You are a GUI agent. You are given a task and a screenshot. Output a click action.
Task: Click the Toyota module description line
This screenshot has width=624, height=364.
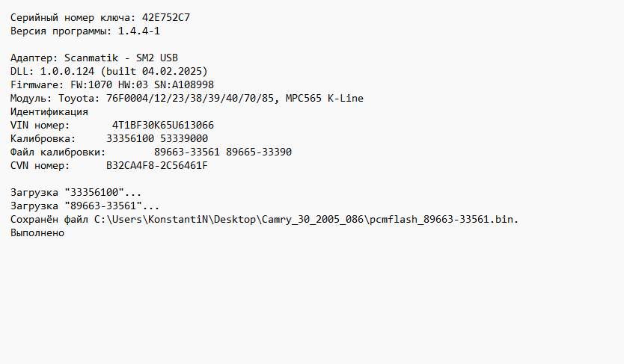(x=186, y=99)
